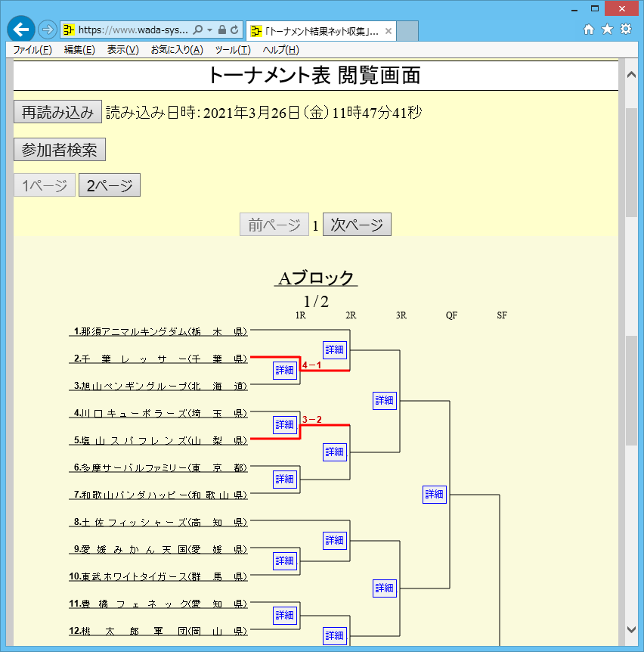
Task: Open Favorites star icon
Action: coord(607,29)
